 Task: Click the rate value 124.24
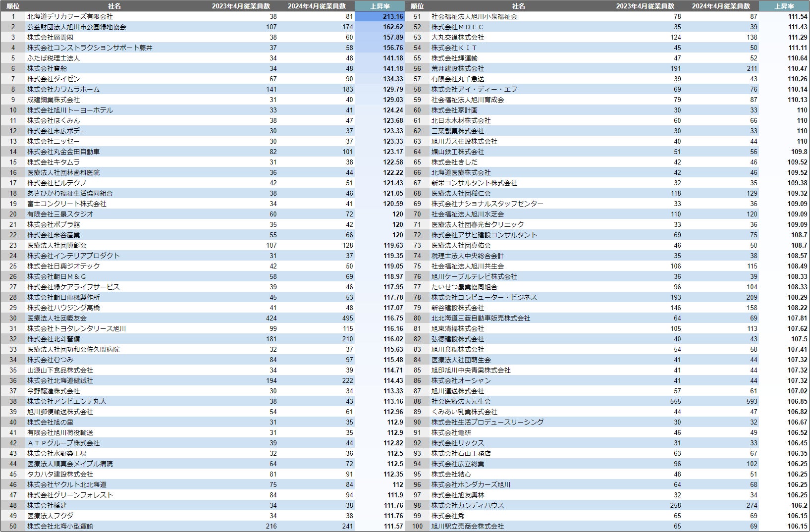pos(393,110)
